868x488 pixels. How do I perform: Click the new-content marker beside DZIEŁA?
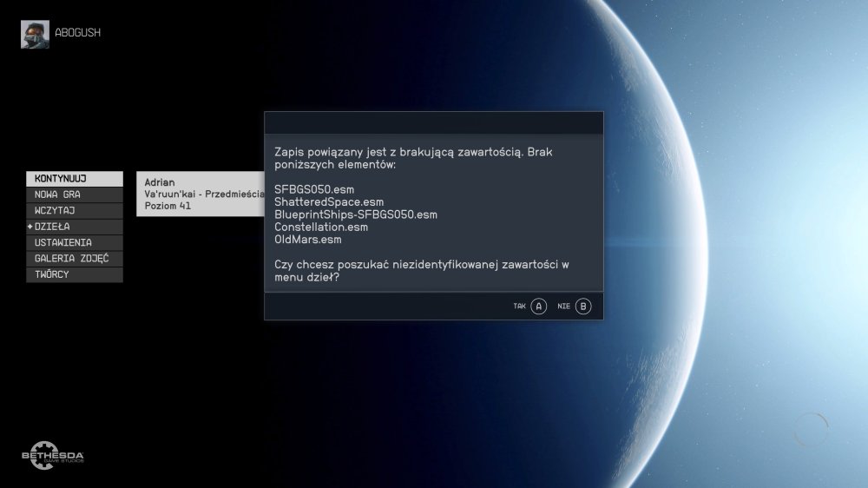pyautogui.click(x=30, y=227)
